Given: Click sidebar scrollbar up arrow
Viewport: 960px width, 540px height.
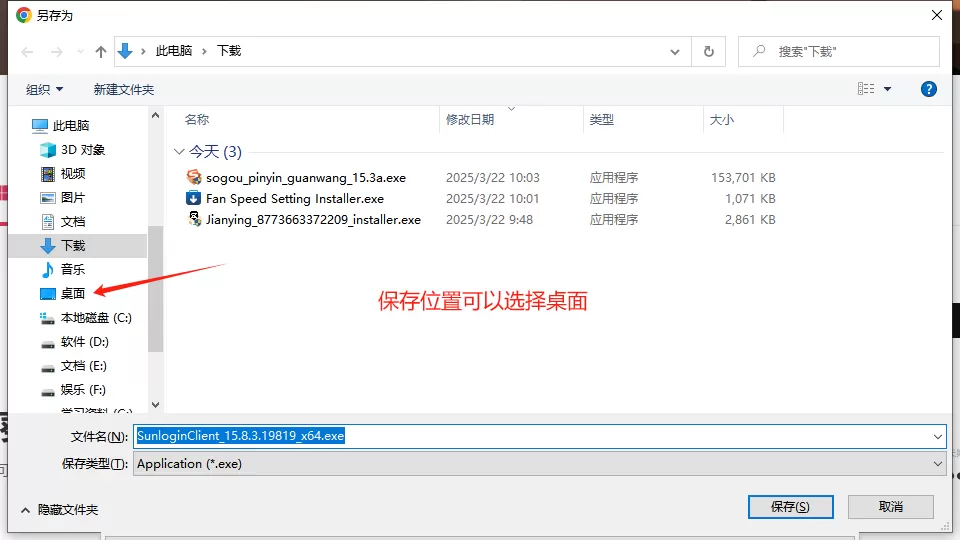Looking at the screenshot, I should (x=156, y=116).
